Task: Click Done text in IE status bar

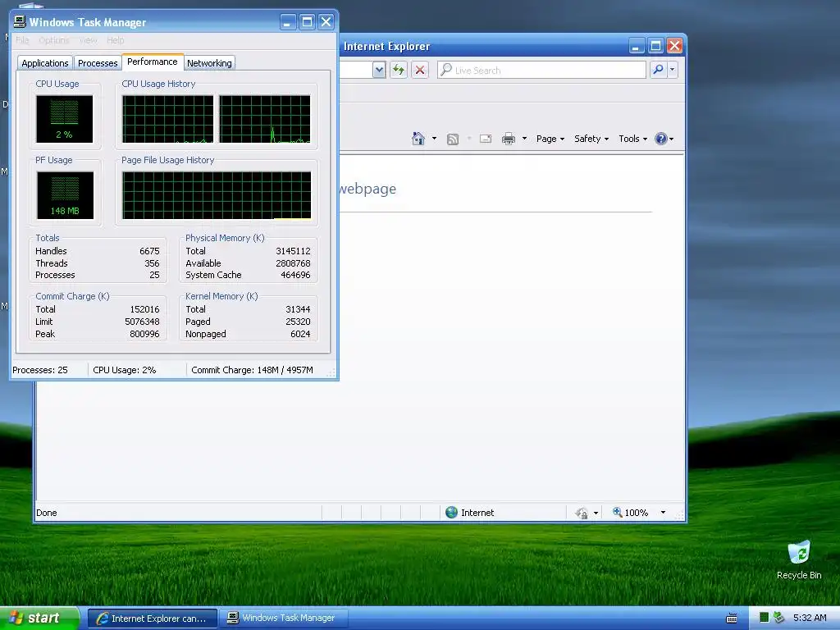Action: (47, 513)
